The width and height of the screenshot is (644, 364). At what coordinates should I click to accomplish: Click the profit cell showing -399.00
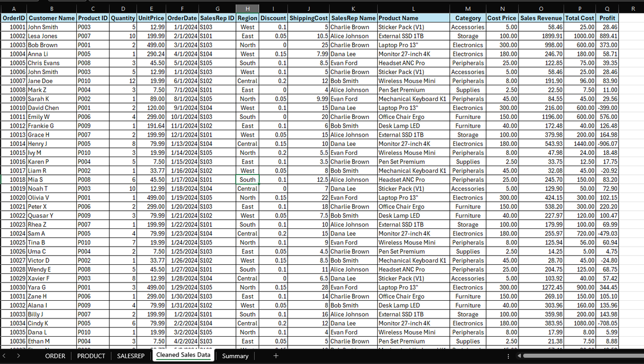click(606, 108)
